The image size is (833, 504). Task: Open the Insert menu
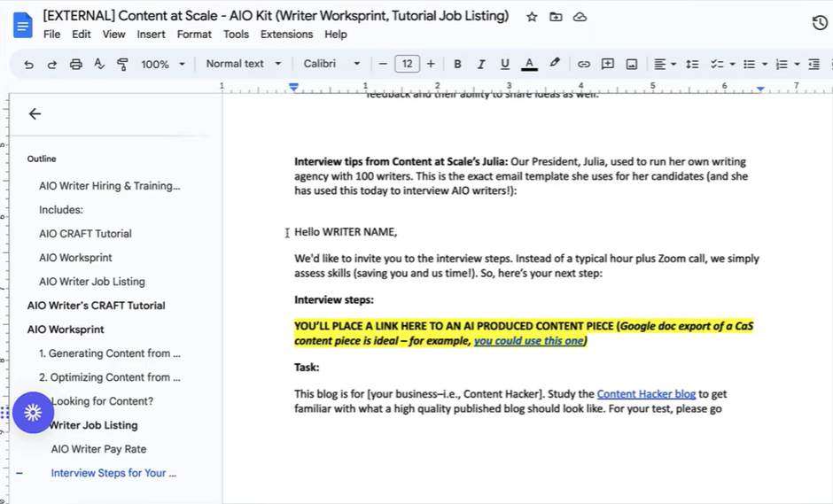click(151, 35)
